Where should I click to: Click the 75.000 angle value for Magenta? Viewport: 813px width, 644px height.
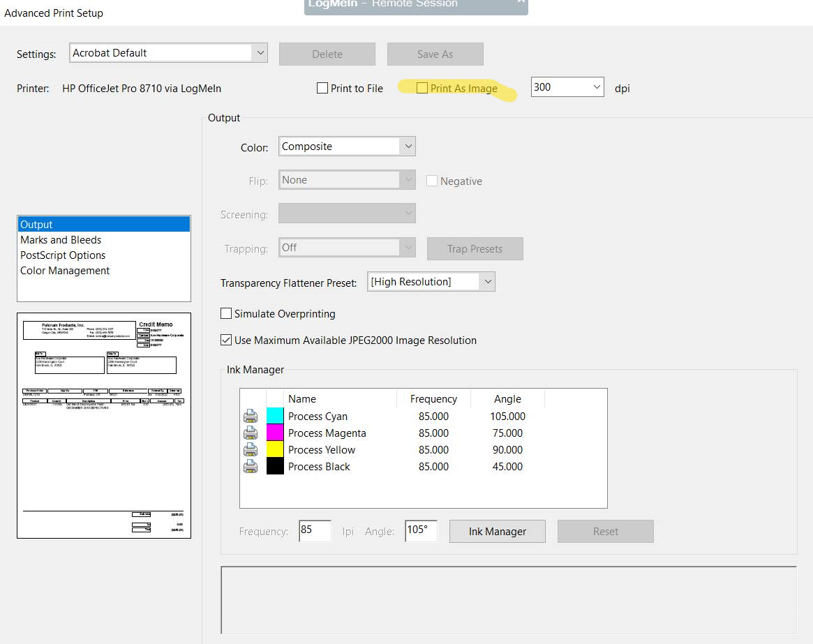pyautogui.click(x=507, y=433)
